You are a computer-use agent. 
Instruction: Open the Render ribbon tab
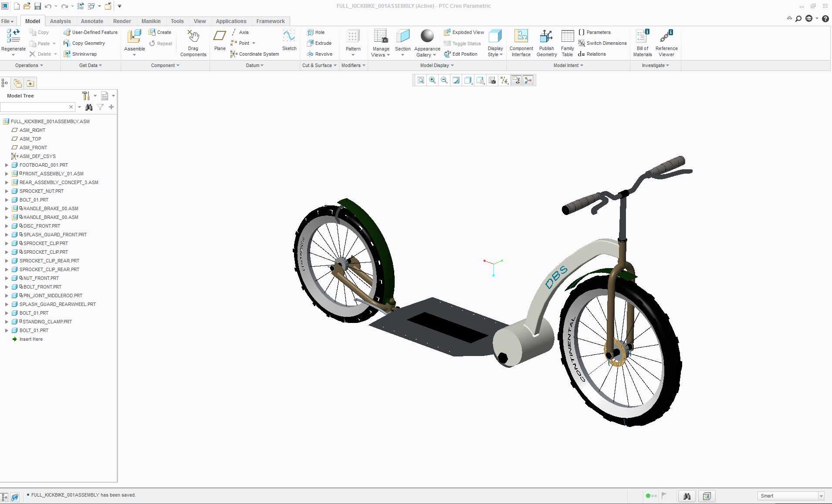pos(122,21)
